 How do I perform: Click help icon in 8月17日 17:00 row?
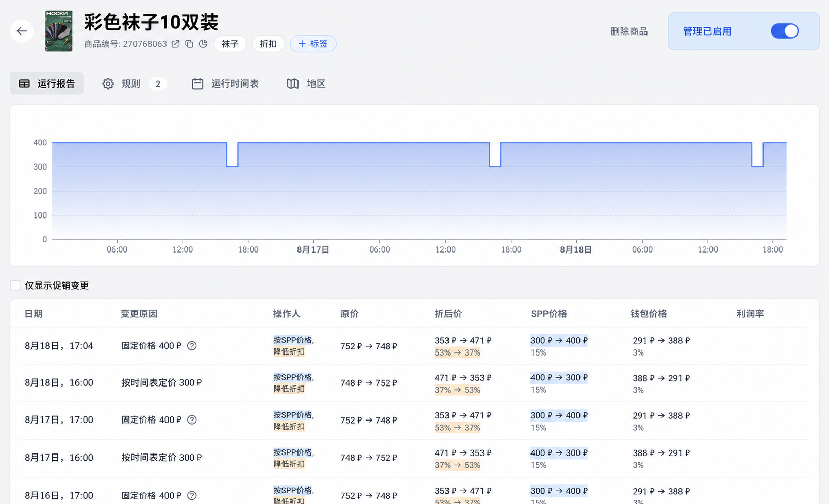pos(192,420)
